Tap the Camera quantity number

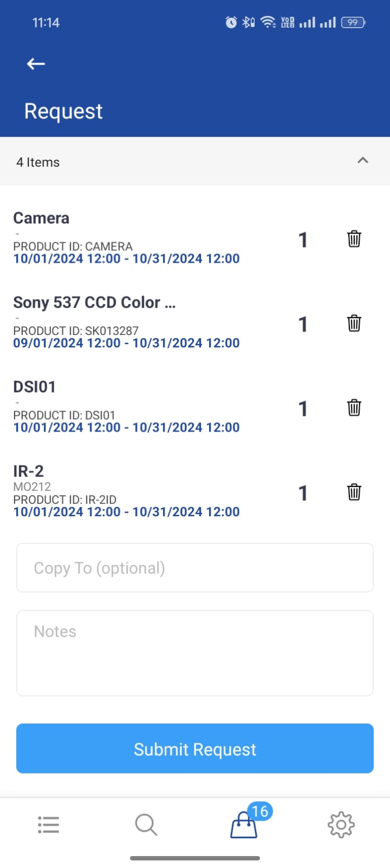click(x=303, y=240)
